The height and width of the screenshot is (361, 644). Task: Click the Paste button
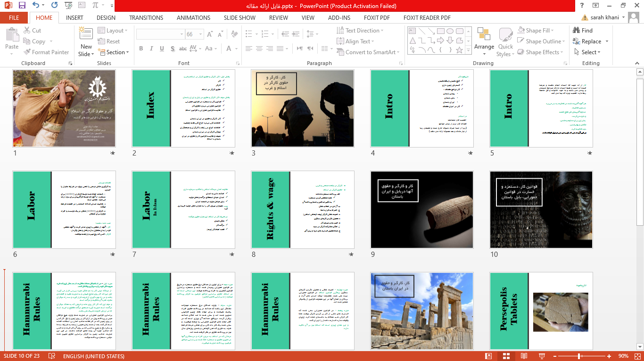[12, 41]
